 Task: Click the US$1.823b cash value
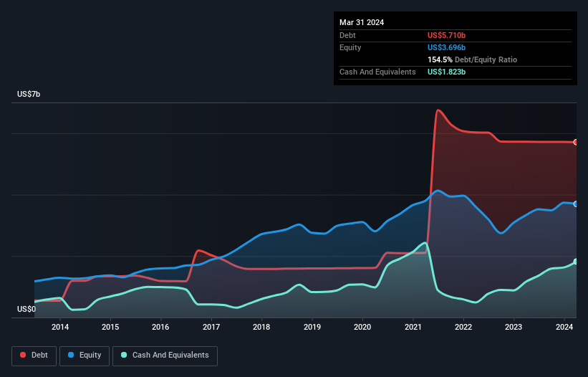click(x=446, y=72)
